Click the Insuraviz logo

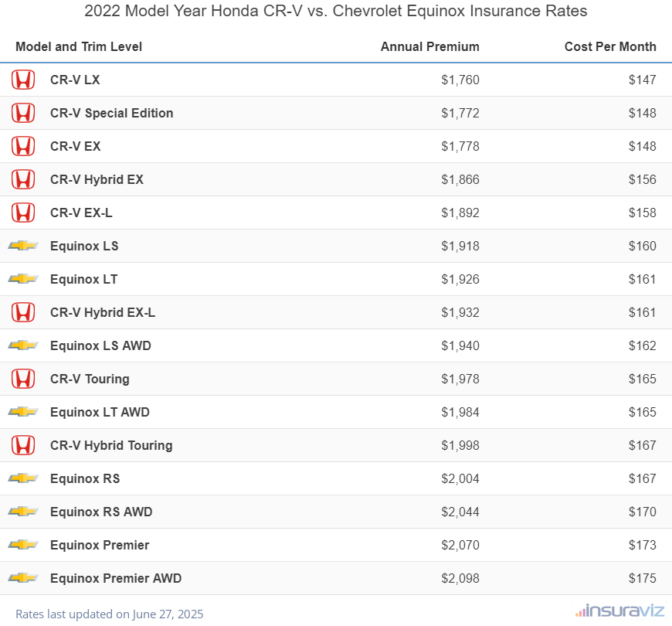(619, 611)
